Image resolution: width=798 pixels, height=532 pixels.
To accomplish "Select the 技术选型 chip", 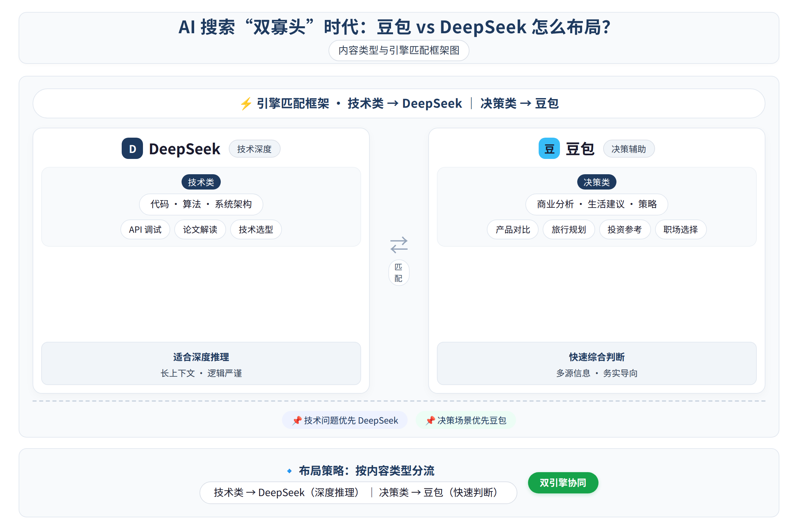I will [256, 230].
